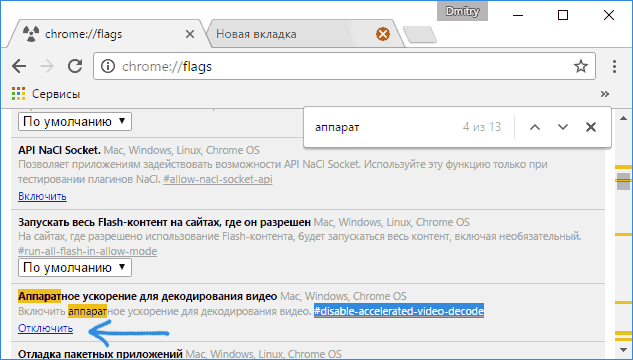Click the find bar search field with аппарат
The image size is (633, 360).
click(384, 127)
